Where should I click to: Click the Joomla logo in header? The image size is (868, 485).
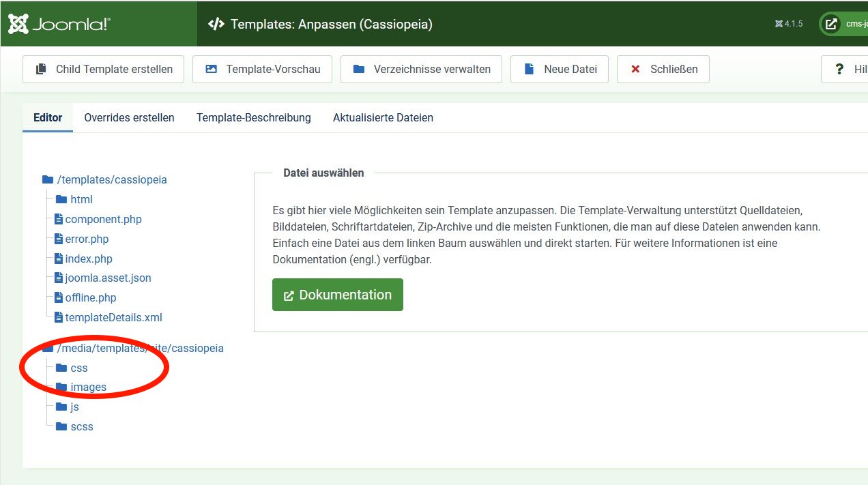pos(59,24)
